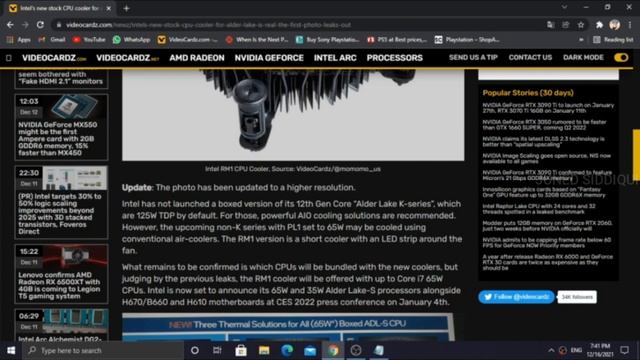Open popular story RTX 3050 faster than GTX 1660 SUPER
The height and width of the screenshot is (360, 640).
(x=544, y=125)
